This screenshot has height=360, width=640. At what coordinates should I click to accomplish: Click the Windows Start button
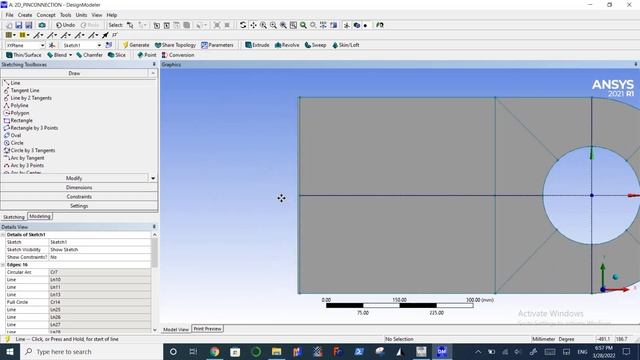coord(10,352)
